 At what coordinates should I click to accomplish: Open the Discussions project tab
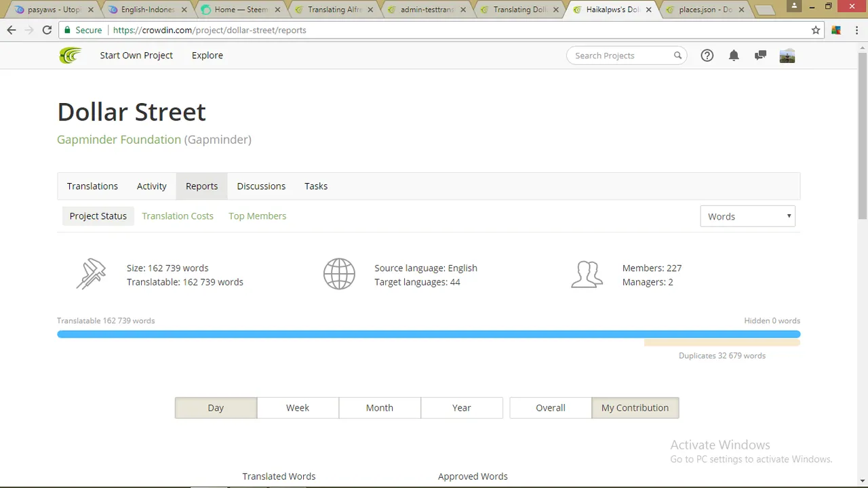[x=261, y=186]
